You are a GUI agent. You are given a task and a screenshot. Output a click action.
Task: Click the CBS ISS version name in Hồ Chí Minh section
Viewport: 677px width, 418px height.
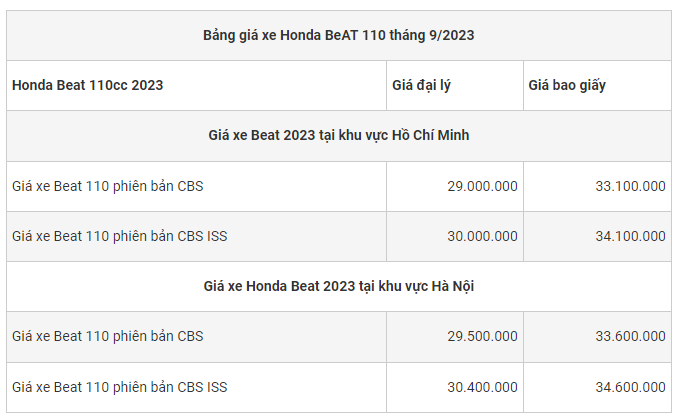120,236
